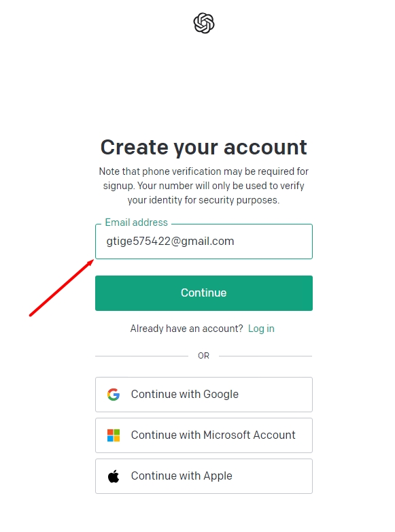Click the OpenAI logo at top

(204, 23)
